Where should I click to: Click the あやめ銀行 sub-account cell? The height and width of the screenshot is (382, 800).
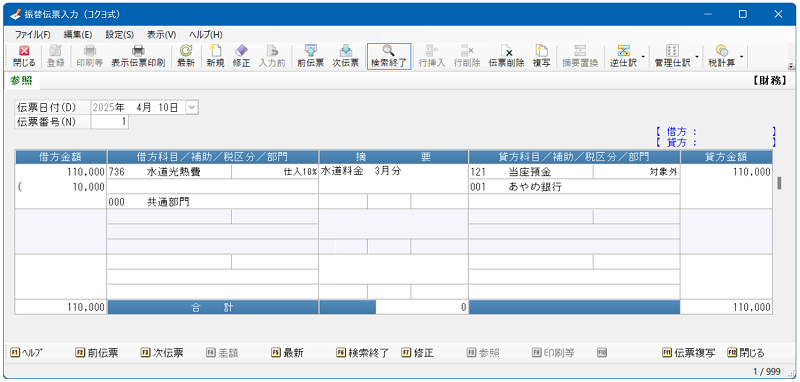pyautogui.click(x=574, y=187)
